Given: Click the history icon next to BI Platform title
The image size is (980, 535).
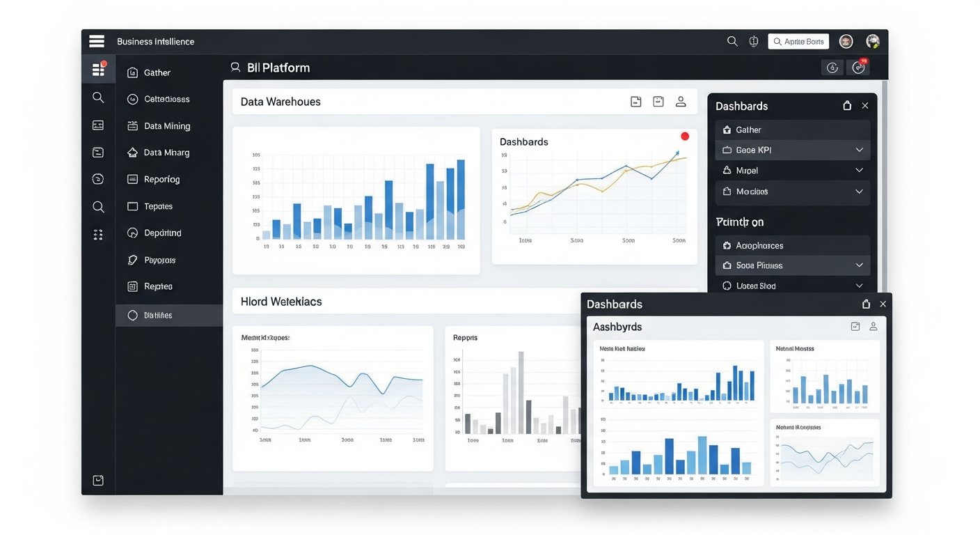Looking at the screenshot, I should point(832,67).
